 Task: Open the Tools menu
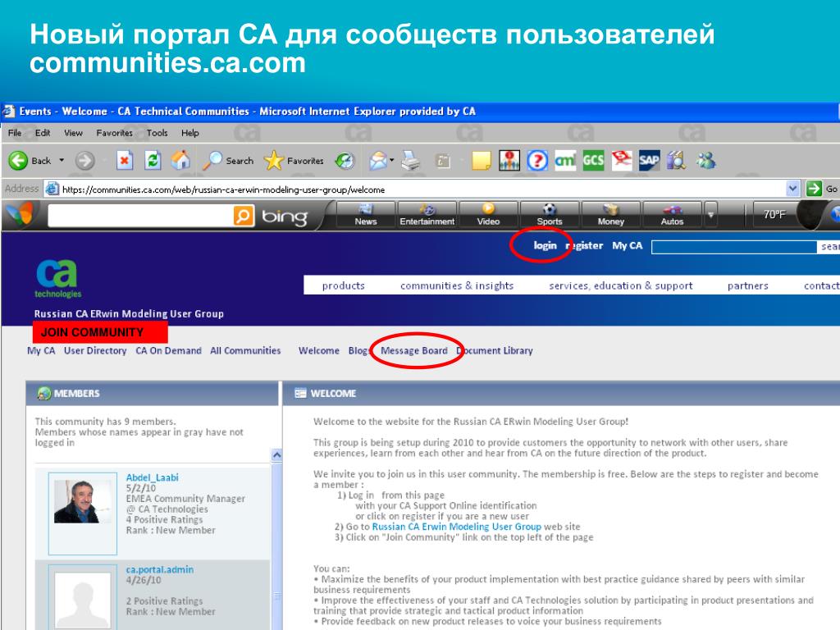[157, 133]
